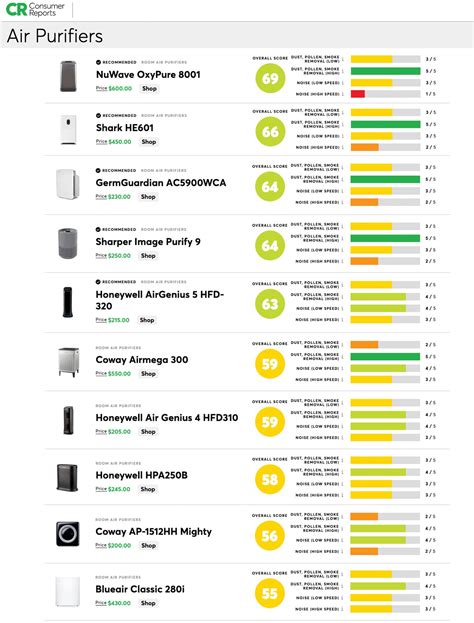Open the GermGuardian AC5900WCA product page
Viewport: 474px width, 623px height.
click(161, 183)
